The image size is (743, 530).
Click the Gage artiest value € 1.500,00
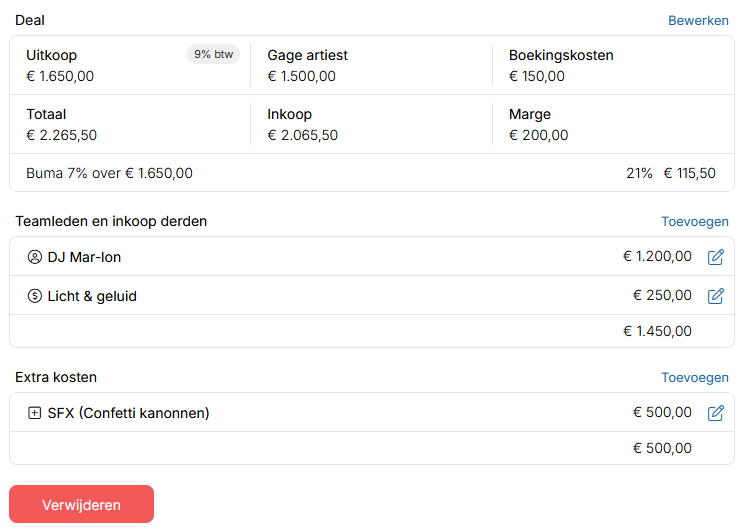[x=301, y=76]
